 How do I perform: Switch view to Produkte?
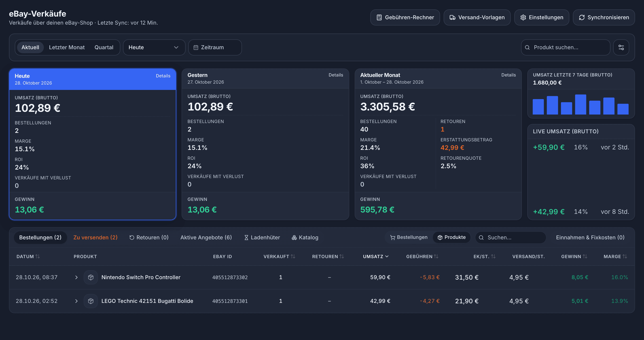click(x=451, y=237)
